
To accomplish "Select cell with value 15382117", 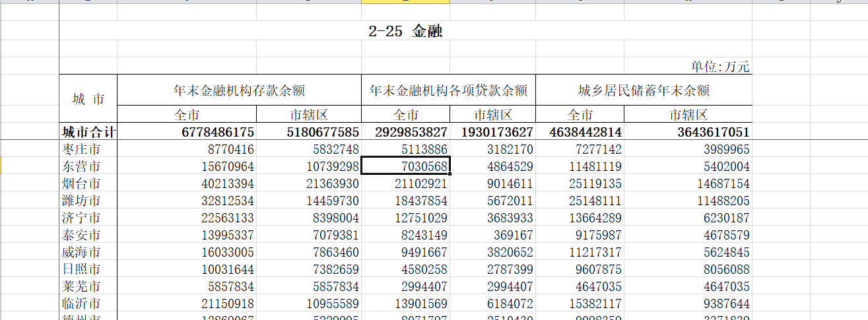I will (580, 304).
